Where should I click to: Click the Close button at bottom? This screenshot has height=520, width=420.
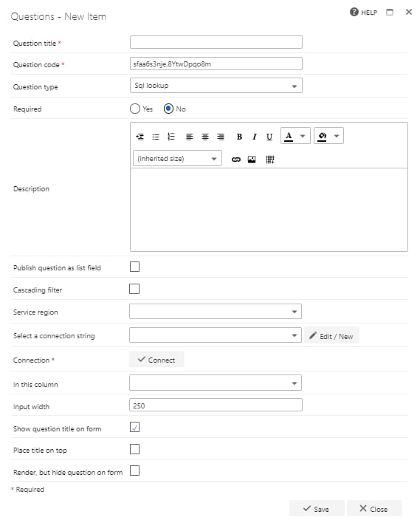pyautogui.click(x=374, y=509)
